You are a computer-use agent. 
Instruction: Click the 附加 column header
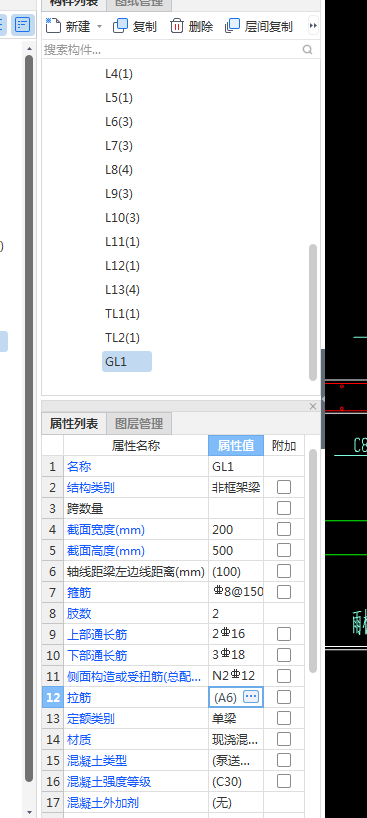[x=284, y=446]
